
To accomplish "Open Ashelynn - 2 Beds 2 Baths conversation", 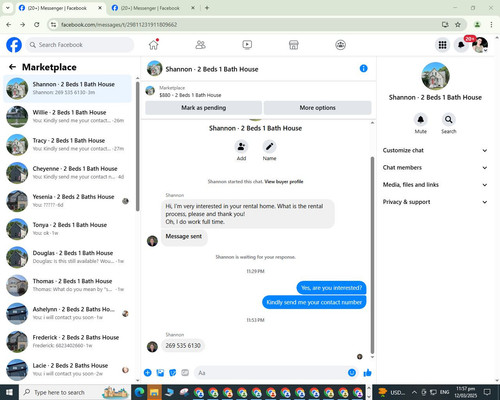I will coord(68,313).
